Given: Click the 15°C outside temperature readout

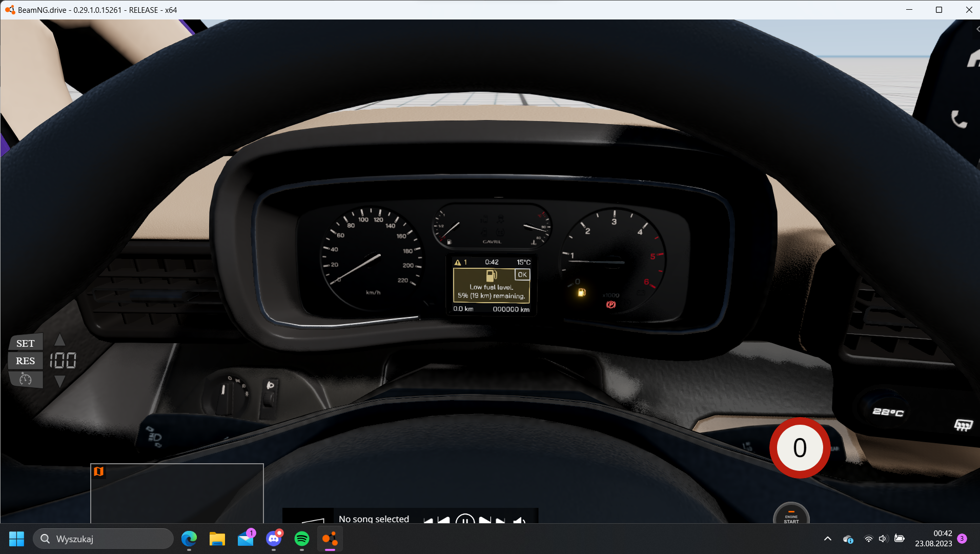Looking at the screenshot, I should 523,262.
